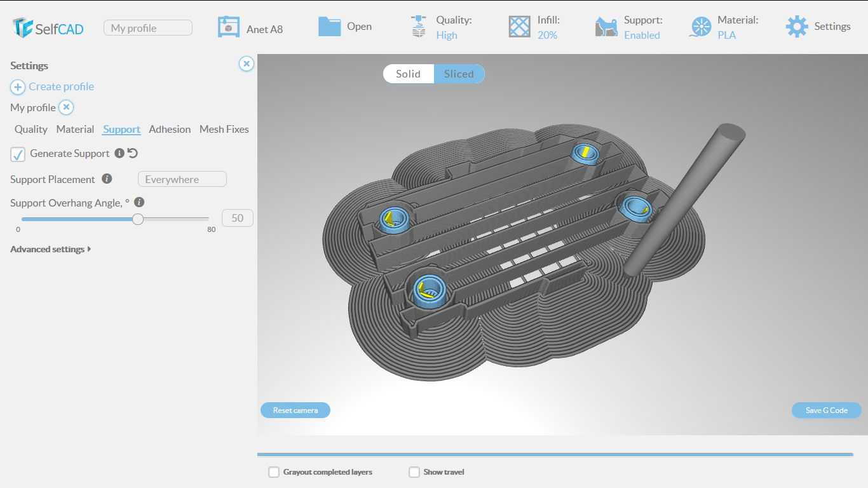Click the SelfCAD logo
This screenshot has height=488, width=868.
48,27
